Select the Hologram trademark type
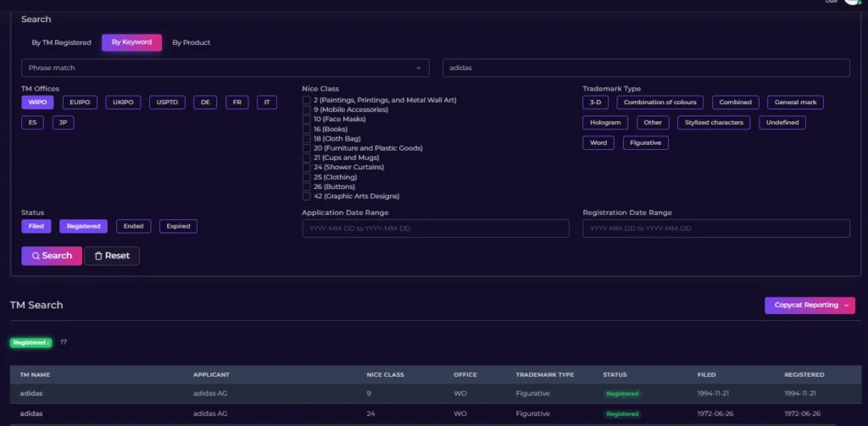This screenshot has width=868, height=426. (605, 122)
